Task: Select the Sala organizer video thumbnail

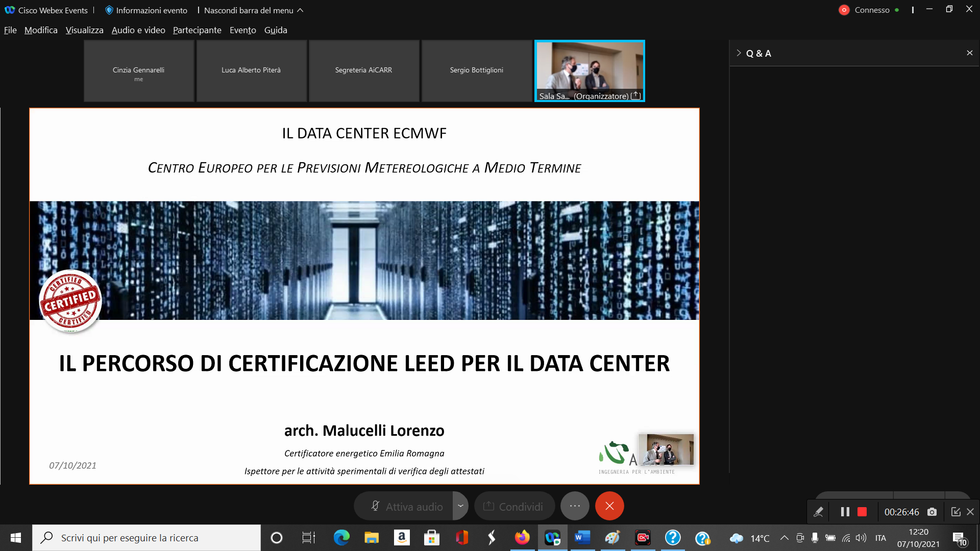Action: click(590, 71)
